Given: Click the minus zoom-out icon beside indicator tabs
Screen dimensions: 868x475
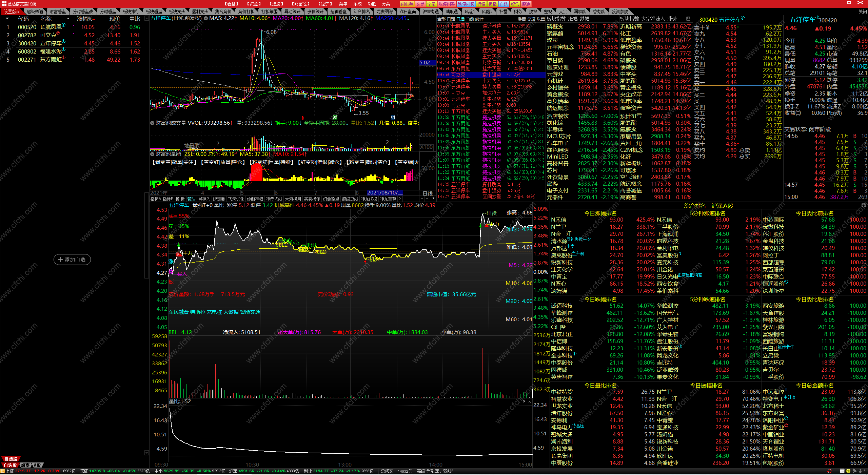Looking at the screenshot, I should pos(428,199).
